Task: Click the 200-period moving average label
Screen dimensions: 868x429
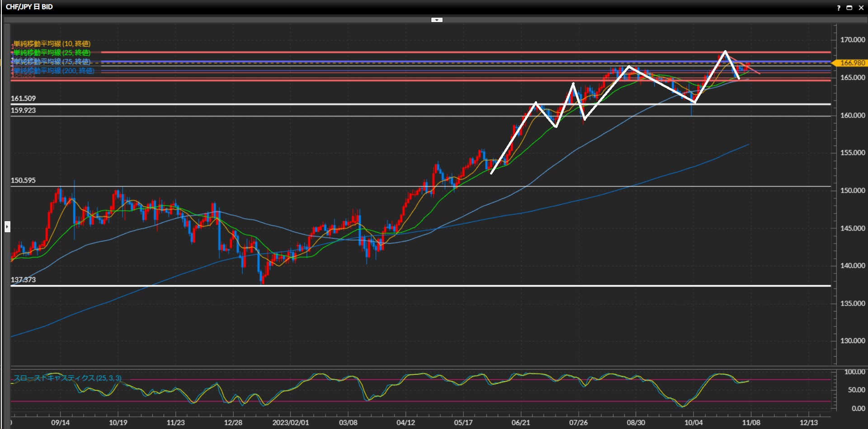Action: (54, 71)
